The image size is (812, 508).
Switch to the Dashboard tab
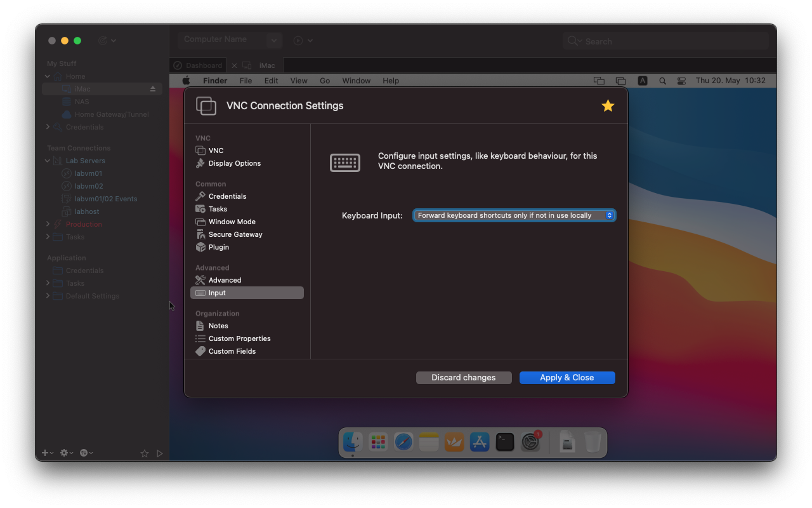(x=197, y=65)
